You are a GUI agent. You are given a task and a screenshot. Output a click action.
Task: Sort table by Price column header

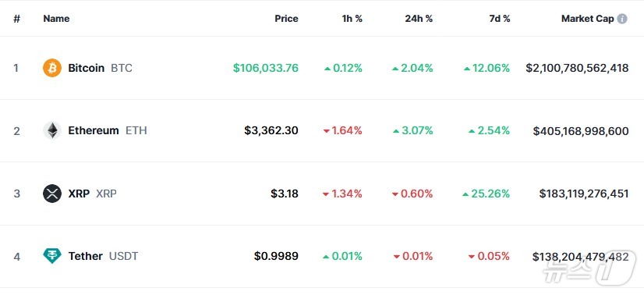coord(287,19)
